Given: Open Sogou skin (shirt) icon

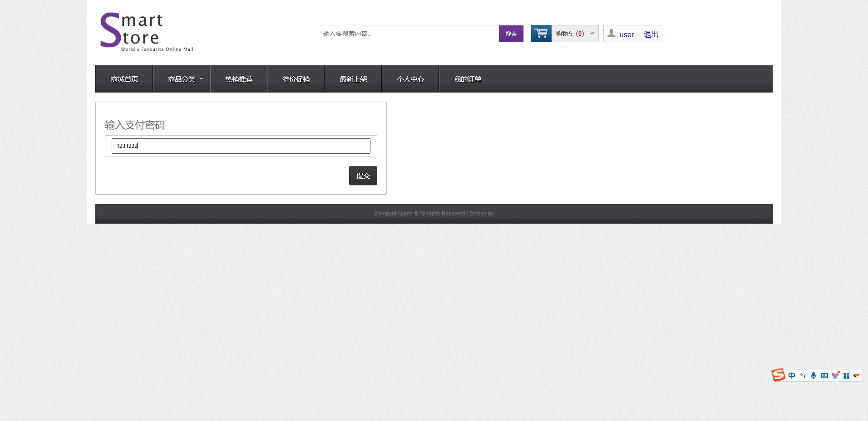Looking at the screenshot, I should 835,375.
